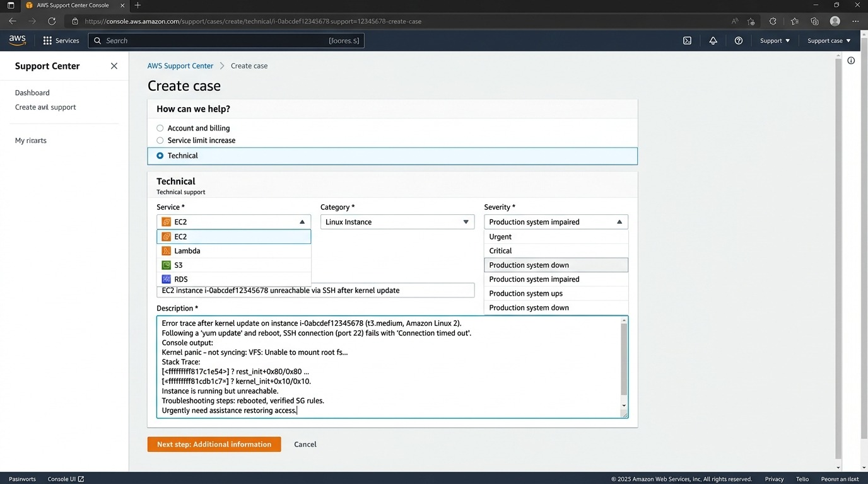Open the Privacy footer link
Viewport: 868px width, 484px height.
(x=774, y=479)
